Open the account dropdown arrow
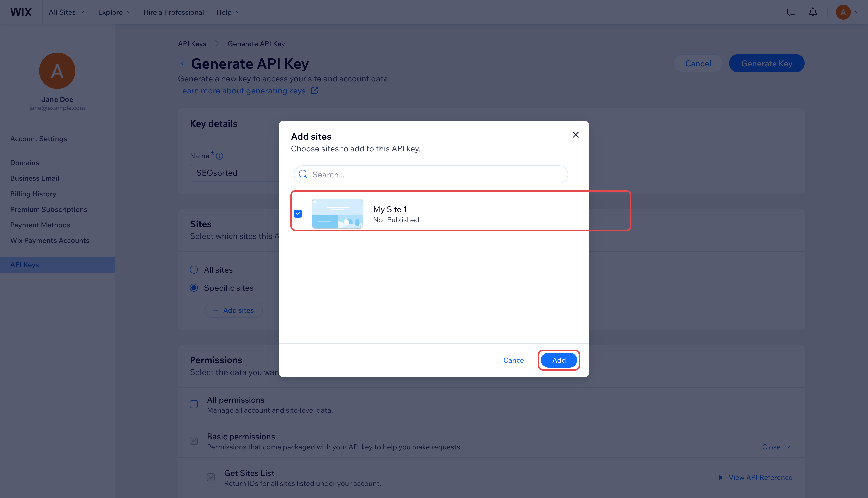The image size is (868, 498). (x=857, y=12)
